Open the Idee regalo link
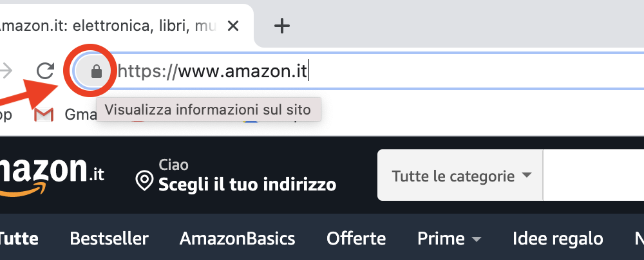The image size is (644, 260). (x=558, y=238)
